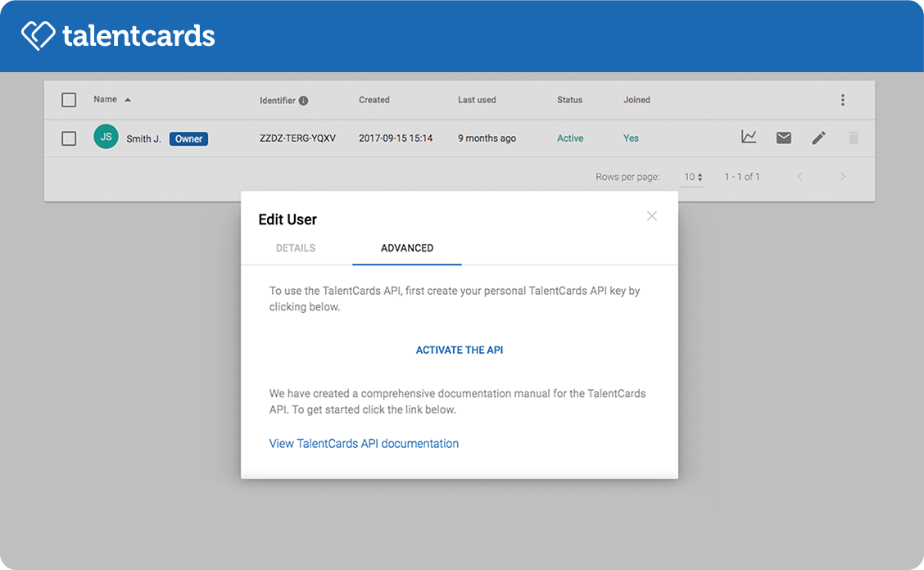Screen dimensions: 924x570
Task: Open statistics chart for Smith J.
Action: [x=749, y=137]
